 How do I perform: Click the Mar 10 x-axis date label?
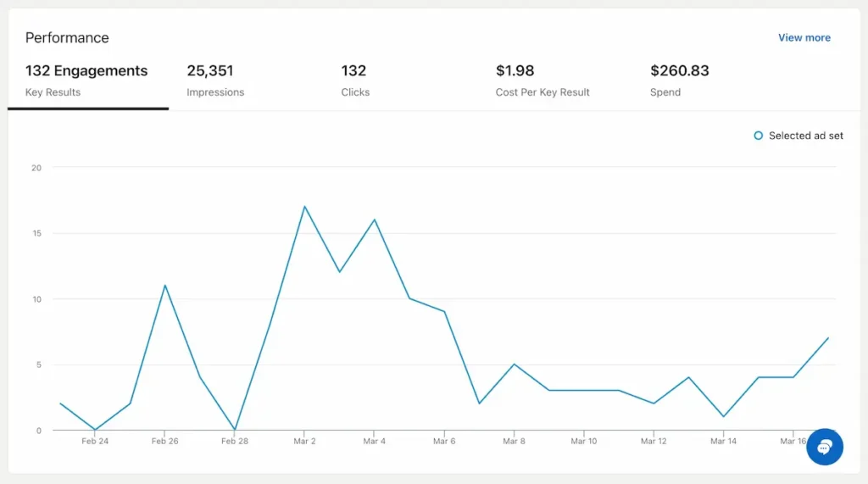click(583, 442)
